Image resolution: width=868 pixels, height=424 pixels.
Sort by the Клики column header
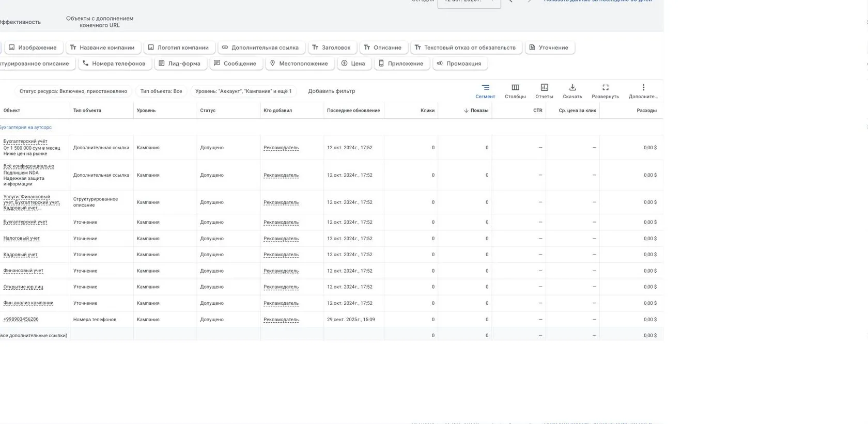coord(427,111)
